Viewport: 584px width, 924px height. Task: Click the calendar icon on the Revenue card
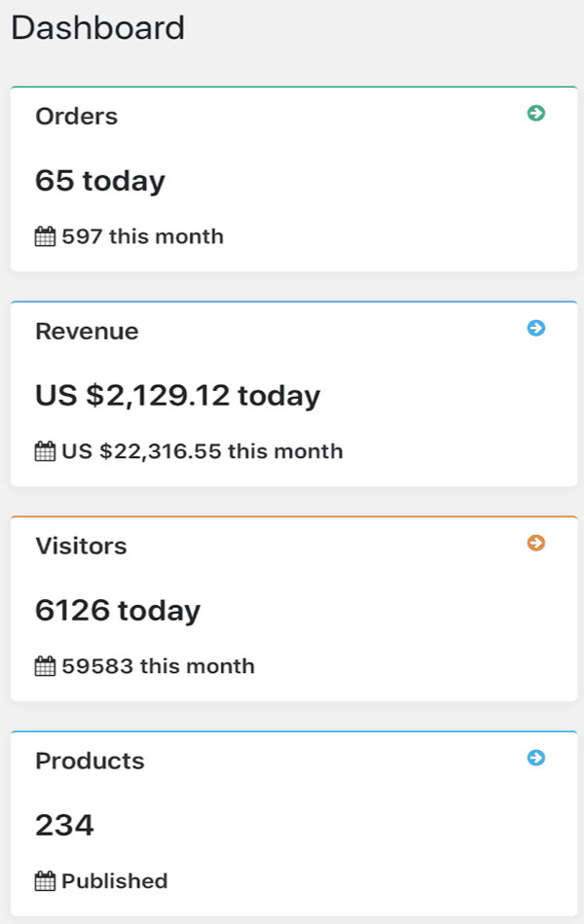[45, 449]
